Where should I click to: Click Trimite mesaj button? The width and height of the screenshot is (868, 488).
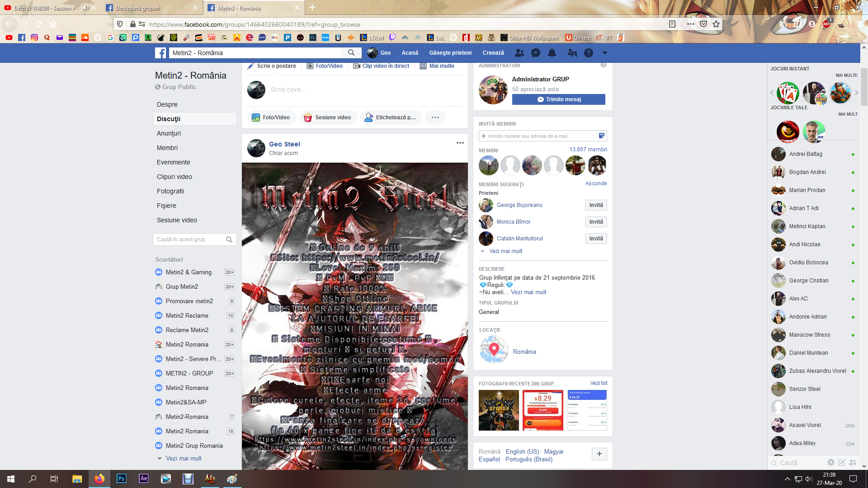(558, 99)
